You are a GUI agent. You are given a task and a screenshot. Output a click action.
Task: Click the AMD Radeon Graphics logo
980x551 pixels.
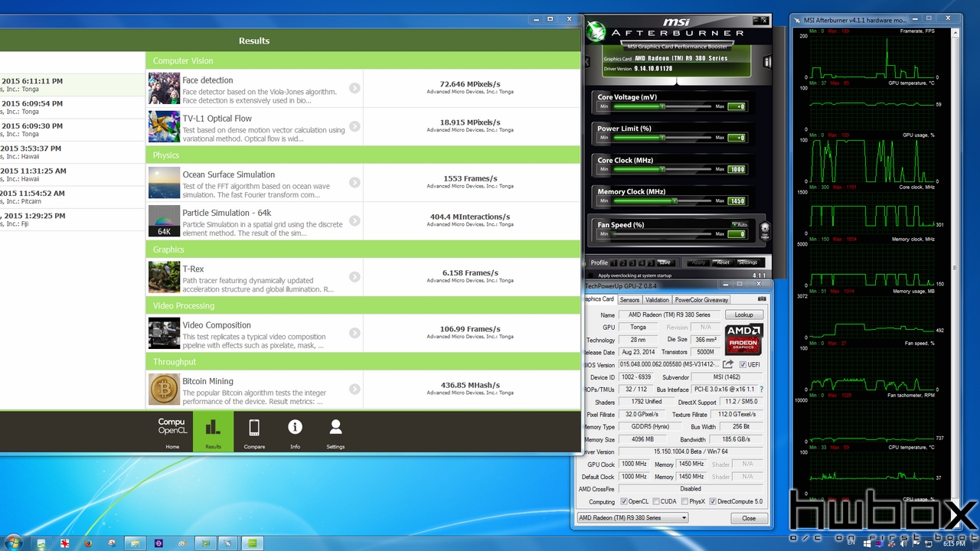pos(743,338)
